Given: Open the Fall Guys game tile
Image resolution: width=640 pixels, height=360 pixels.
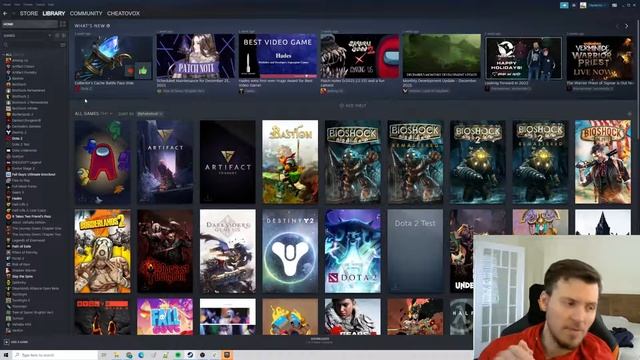Looking at the screenshot, I should [165, 317].
